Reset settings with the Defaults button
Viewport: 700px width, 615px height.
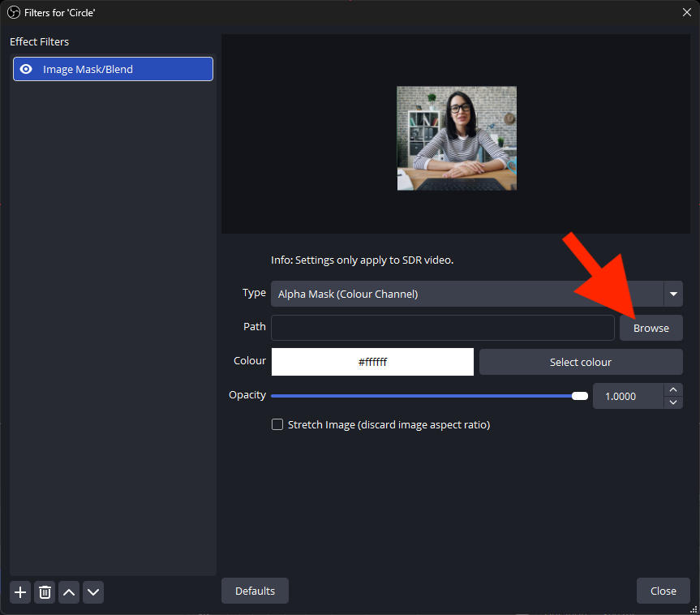[x=255, y=591]
